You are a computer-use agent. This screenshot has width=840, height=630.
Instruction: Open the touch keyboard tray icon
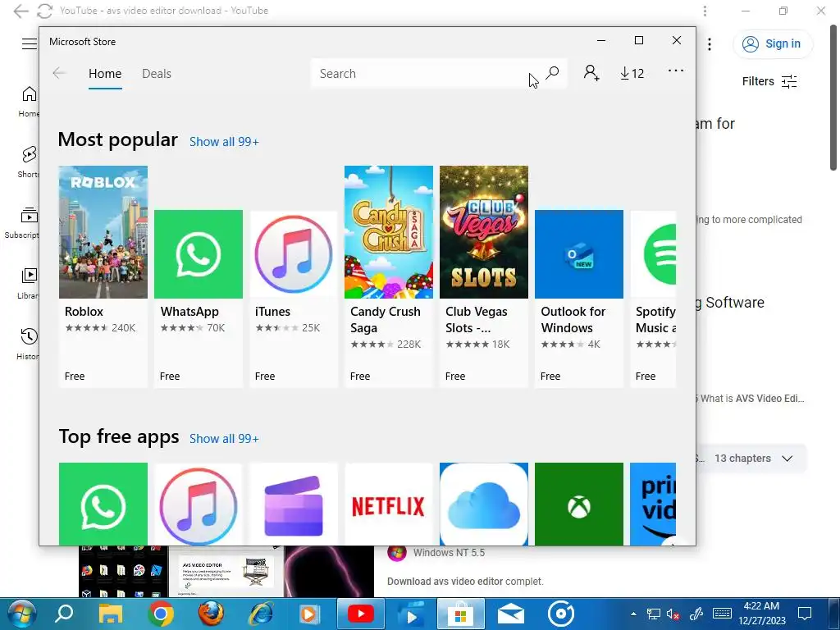722,614
